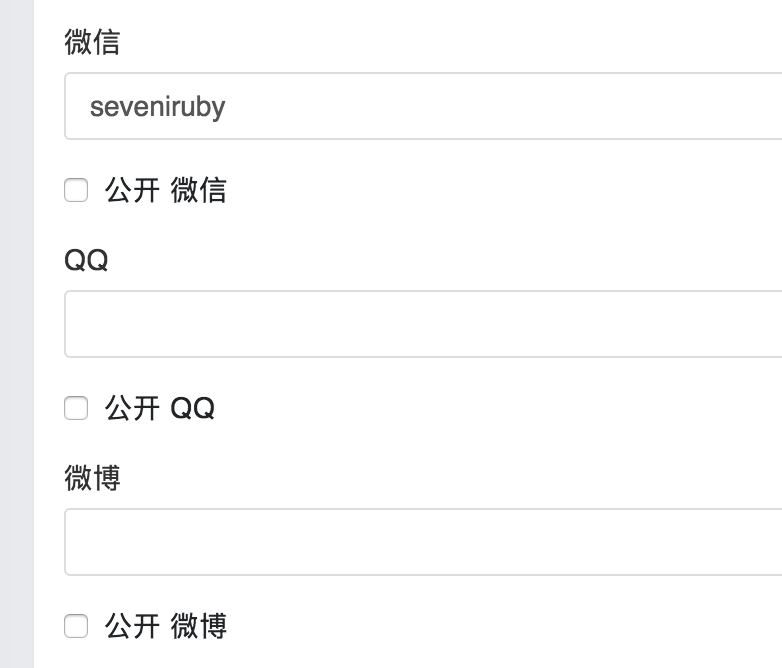Viewport: 782px width, 668px height.
Task: Focus the empty 微博 text field
Action: point(423,542)
